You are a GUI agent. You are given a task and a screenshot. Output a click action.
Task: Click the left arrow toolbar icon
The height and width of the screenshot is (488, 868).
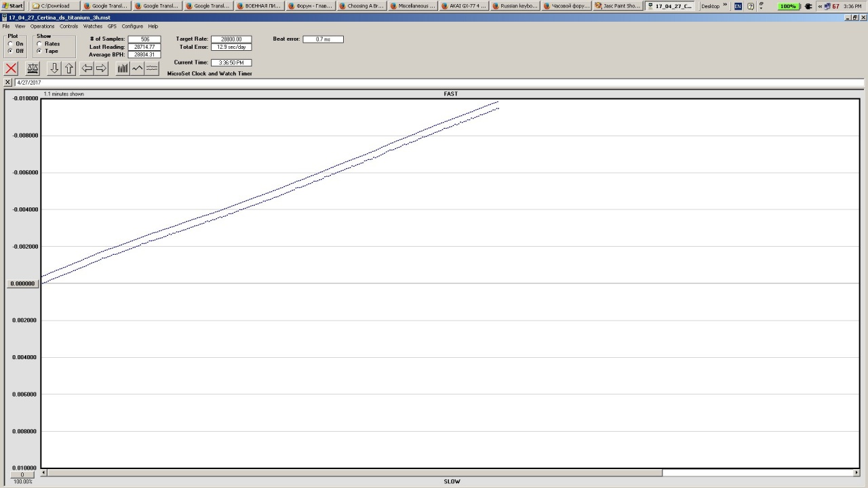(x=87, y=68)
